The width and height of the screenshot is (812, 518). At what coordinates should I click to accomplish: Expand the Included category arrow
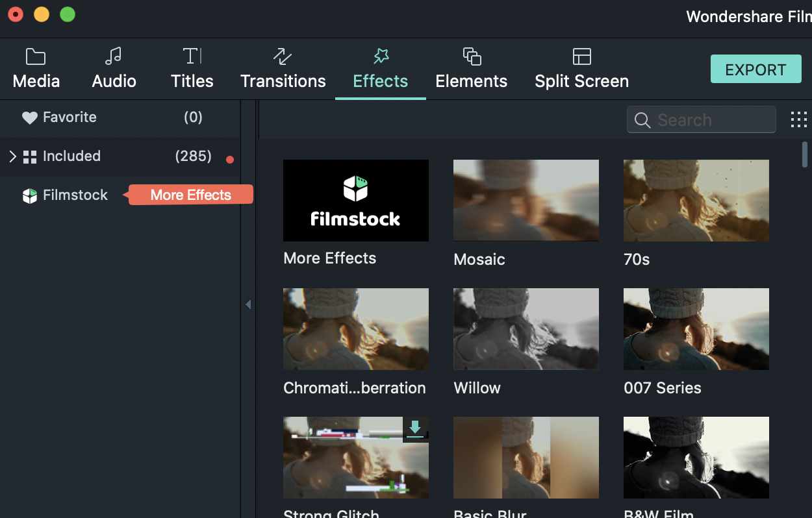(12, 156)
